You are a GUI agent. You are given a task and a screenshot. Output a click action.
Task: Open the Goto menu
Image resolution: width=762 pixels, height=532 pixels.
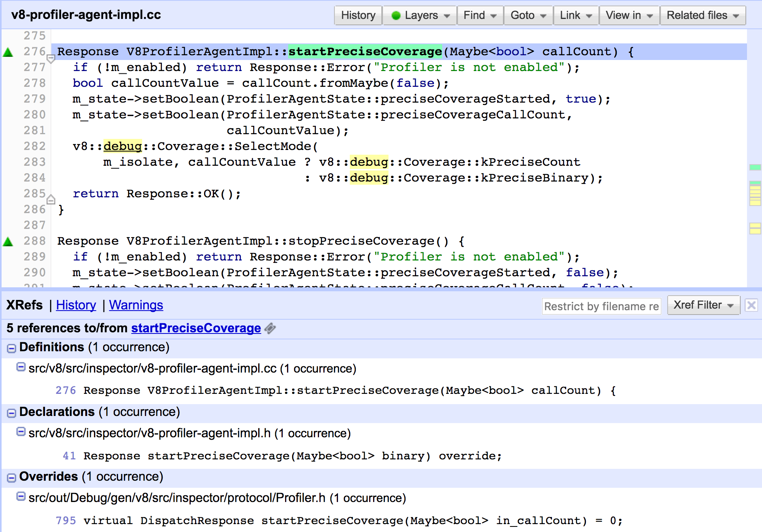pos(527,15)
